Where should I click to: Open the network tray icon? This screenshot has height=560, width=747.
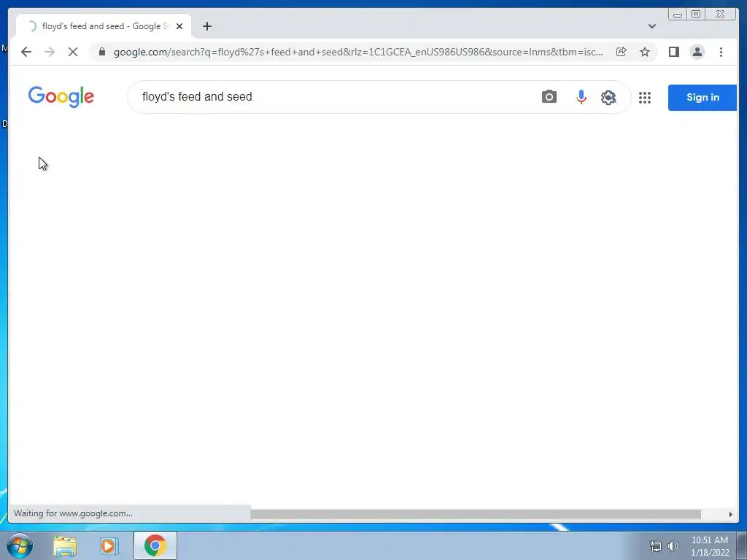point(656,546)
